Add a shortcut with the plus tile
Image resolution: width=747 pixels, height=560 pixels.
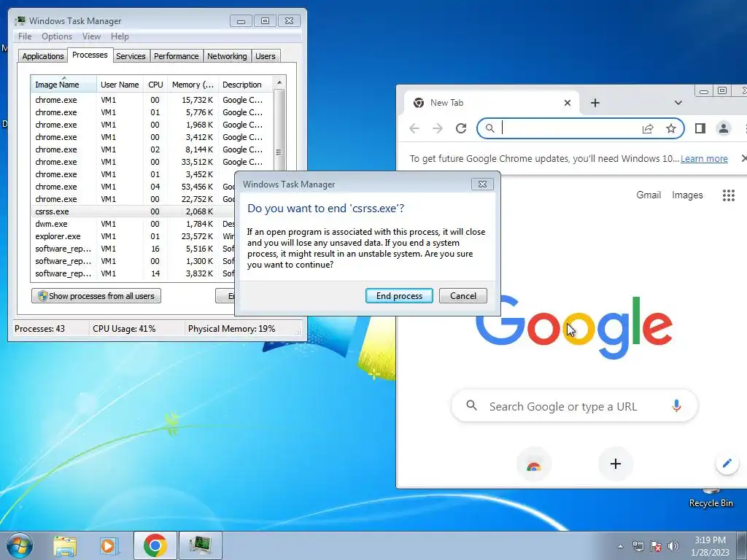(615, 464)
